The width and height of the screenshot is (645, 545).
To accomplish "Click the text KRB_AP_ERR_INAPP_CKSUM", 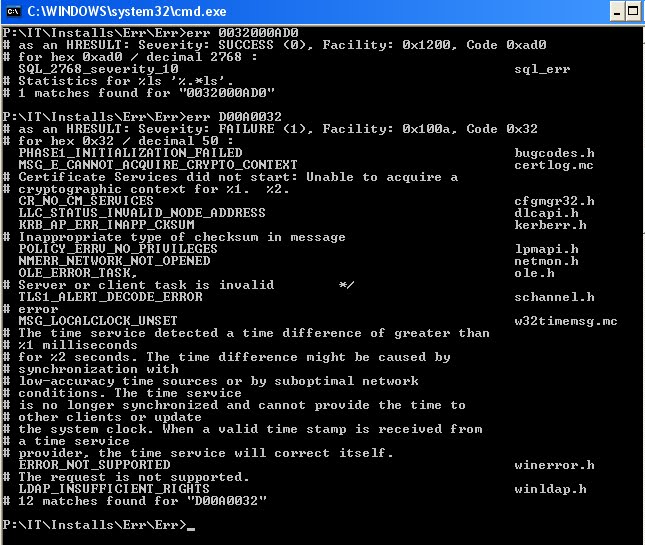I will [106, 225].
